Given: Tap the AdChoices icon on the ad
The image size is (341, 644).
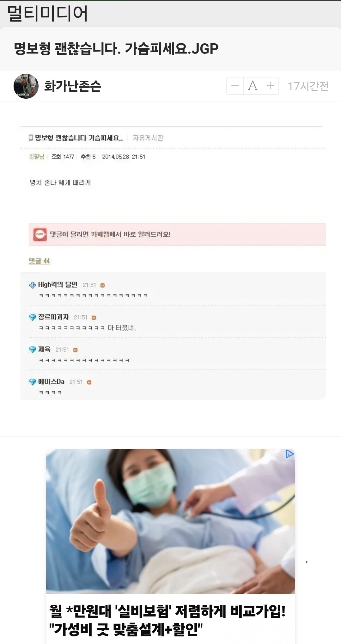Looking at the screenshot, I should 289,454.
